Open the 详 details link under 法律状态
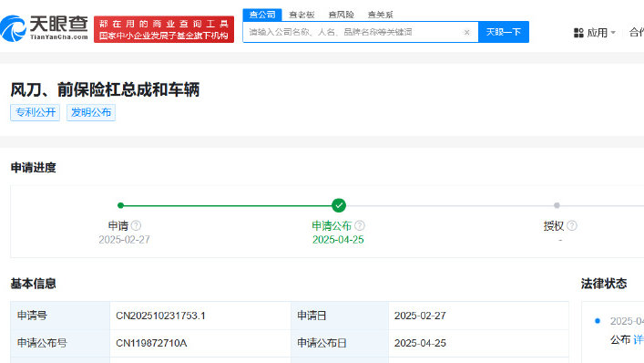This screenshot has height=363, width=644. point(639,339)
